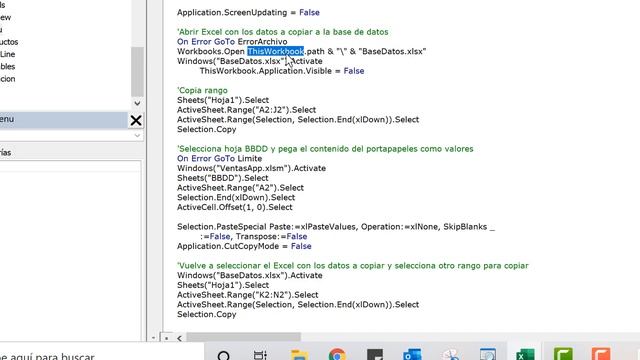Click the line 'Sheets("BBDD").Select'

click(x=222, y=178)
